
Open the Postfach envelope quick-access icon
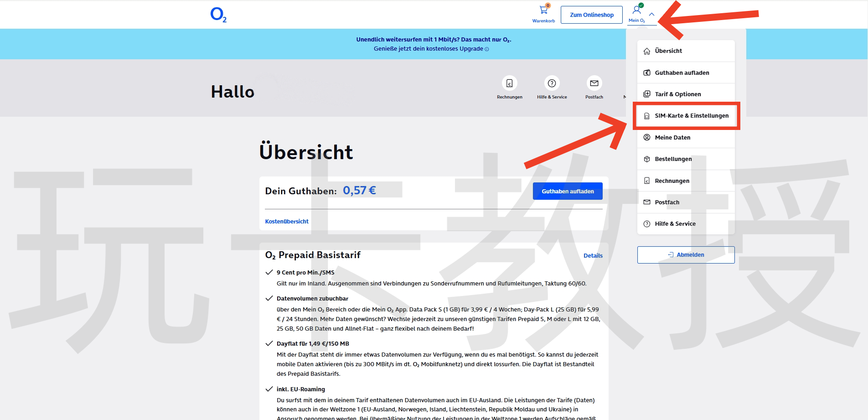(x=594, y=83)
